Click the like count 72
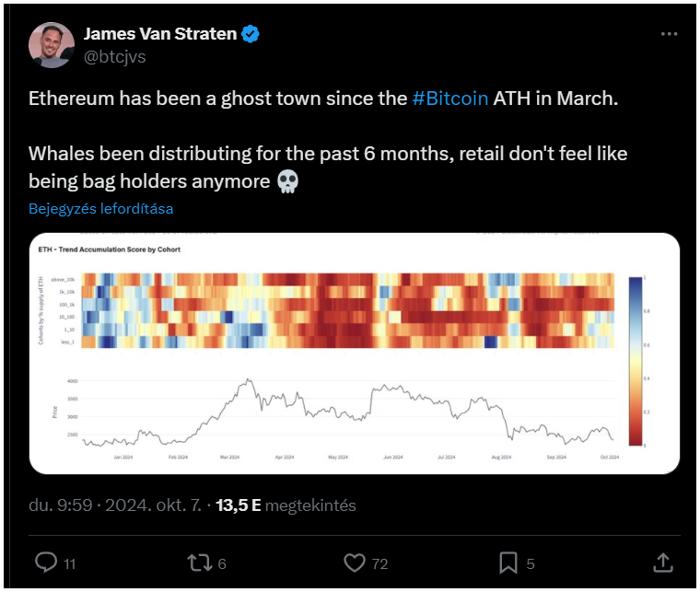 379,564
